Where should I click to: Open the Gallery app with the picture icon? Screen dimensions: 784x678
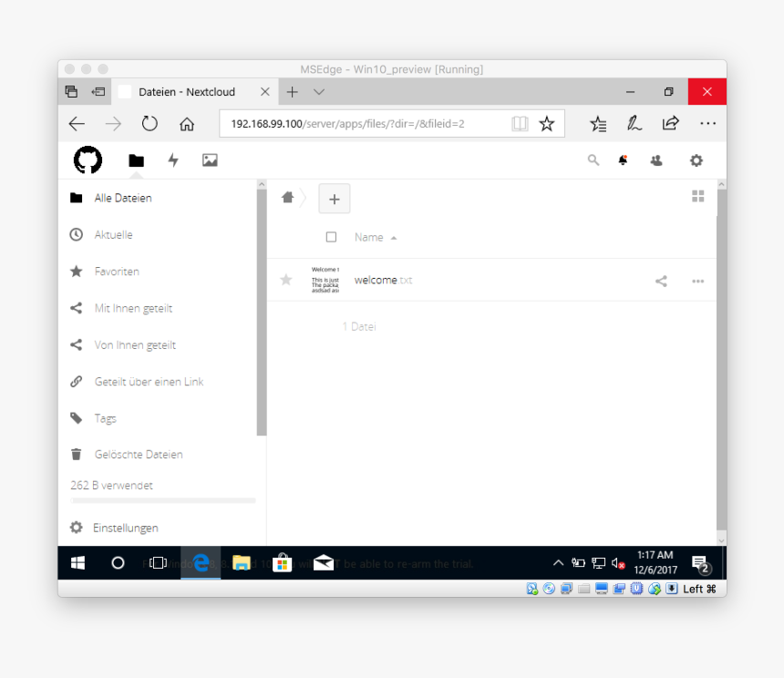point(210,160)
